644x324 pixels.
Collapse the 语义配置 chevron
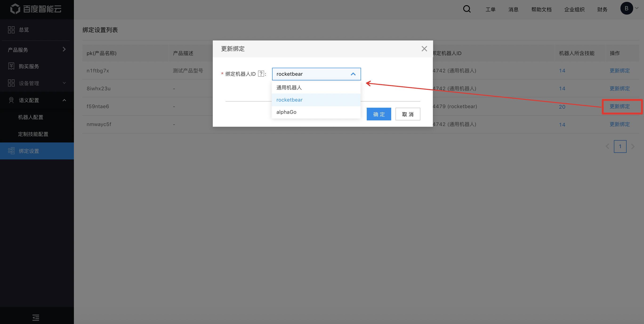point(64,100)
